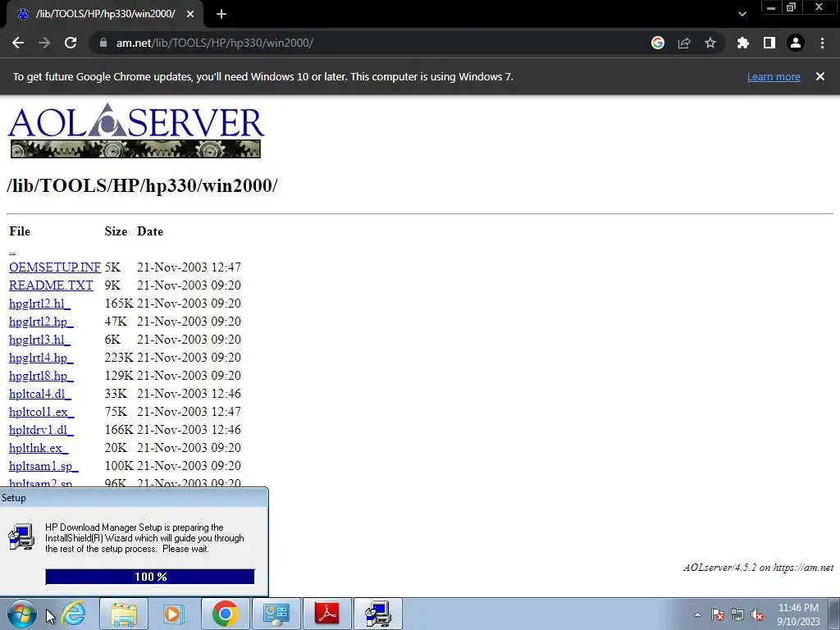Screen dimensions: 840x630
Task: Open the Windows Start menu
Action: coord(22,614)
